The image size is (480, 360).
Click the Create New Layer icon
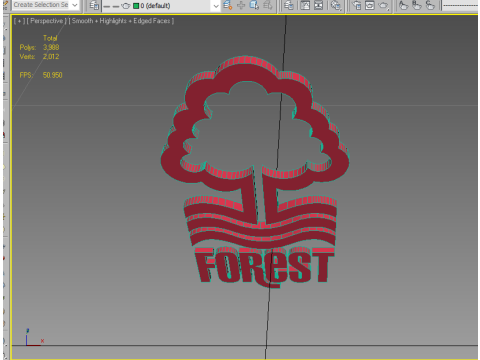pos(228,5)
